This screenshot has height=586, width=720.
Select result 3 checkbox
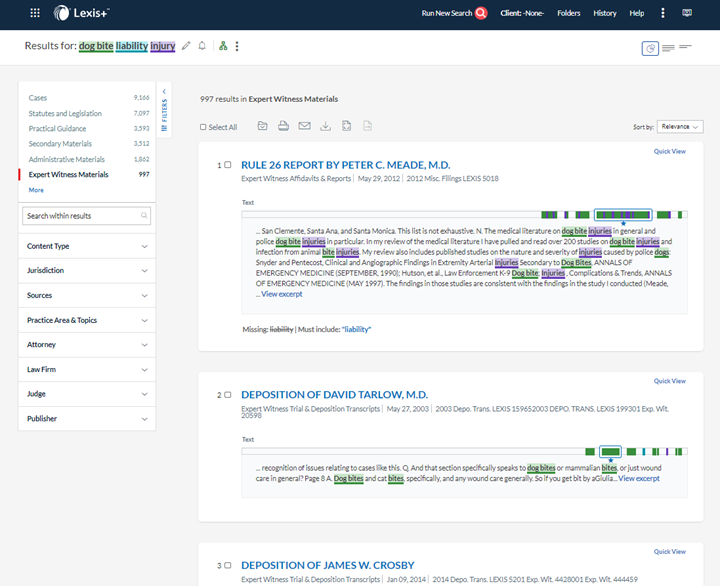(x=228, y=565)
